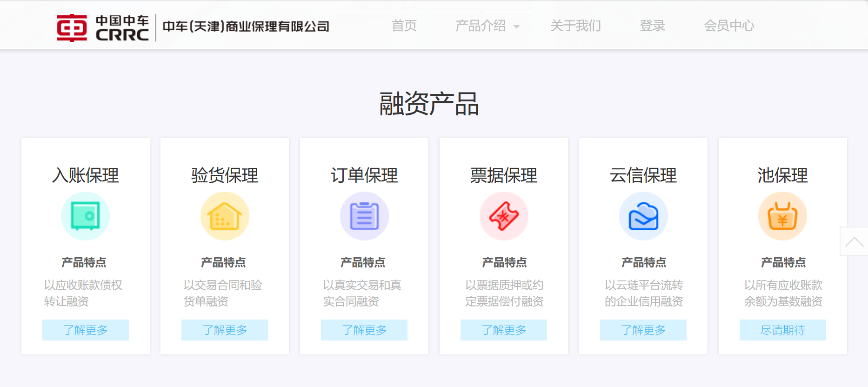Open the 关于我们 menu item

tap(576, 26)
